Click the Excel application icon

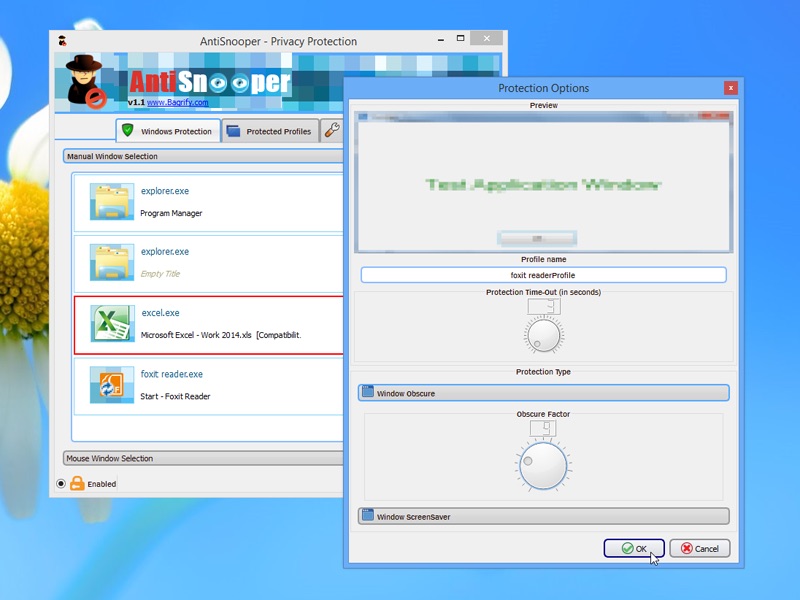[112, 323]
